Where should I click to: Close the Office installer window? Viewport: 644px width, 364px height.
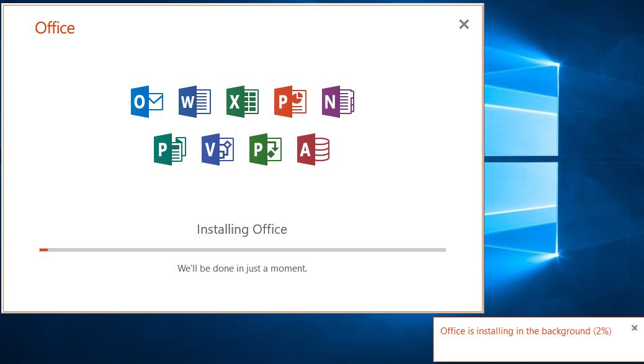(463, 24)
